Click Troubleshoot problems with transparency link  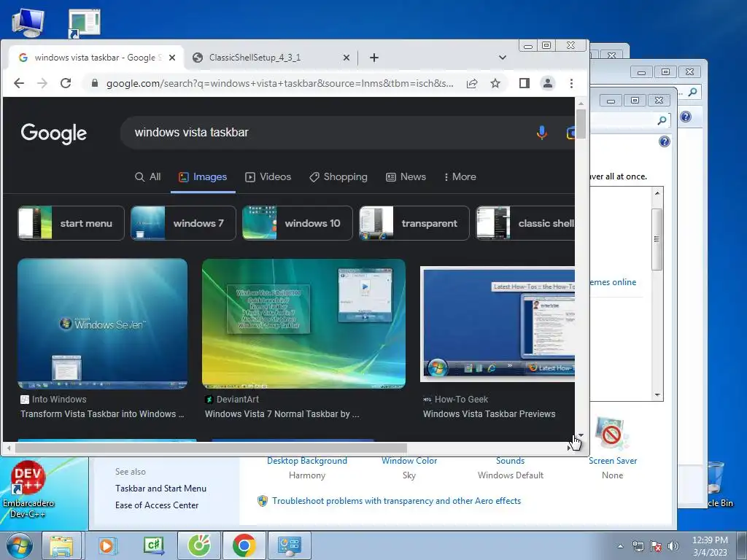click(x=396, y=500)
